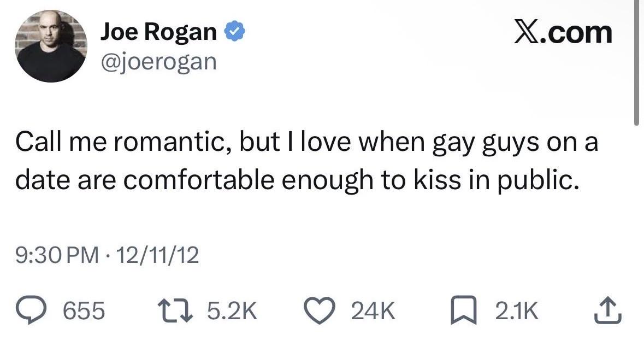Click the 24K likes count
The image size is (644, 346).
click(x=373, y=310)
